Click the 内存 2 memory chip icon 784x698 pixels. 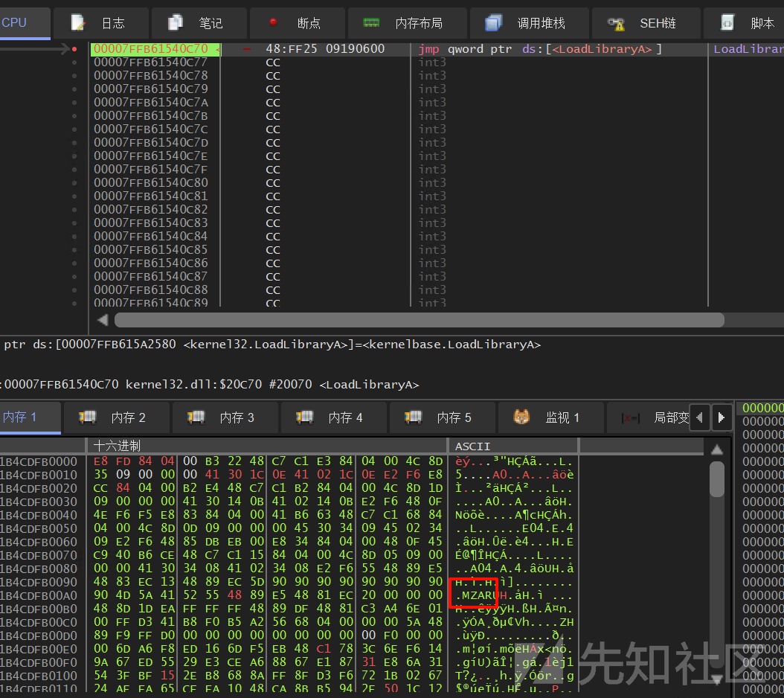(88, 417)
